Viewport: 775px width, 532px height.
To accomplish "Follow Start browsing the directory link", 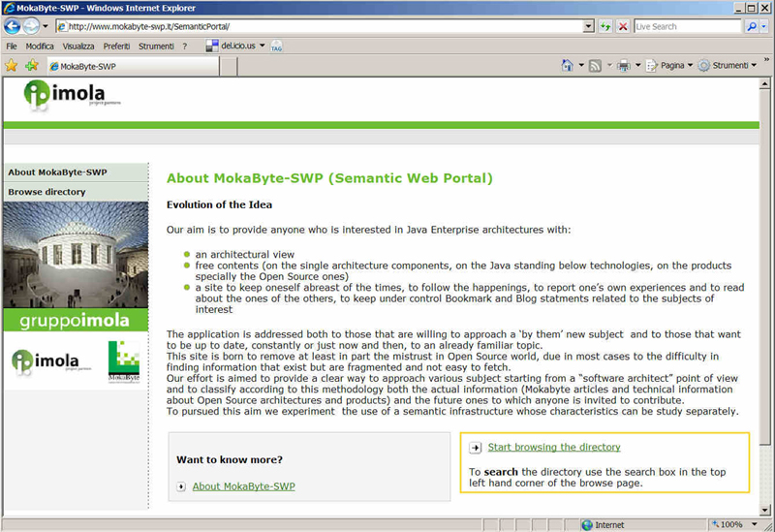I will [x=554, y=447].
